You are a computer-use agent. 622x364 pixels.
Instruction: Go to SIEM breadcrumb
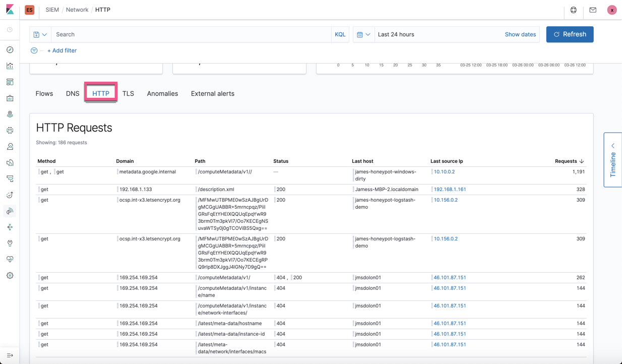[x=52, y=10]
